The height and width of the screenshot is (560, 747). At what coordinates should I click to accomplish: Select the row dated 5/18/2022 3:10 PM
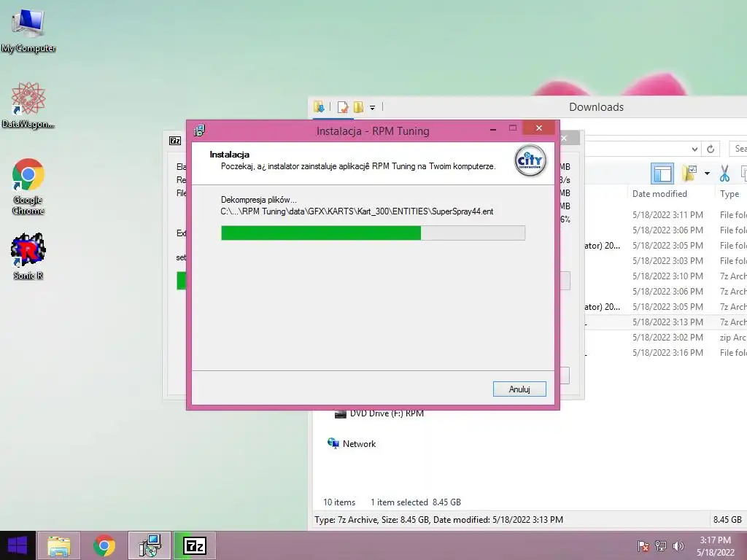click(667, 276)
